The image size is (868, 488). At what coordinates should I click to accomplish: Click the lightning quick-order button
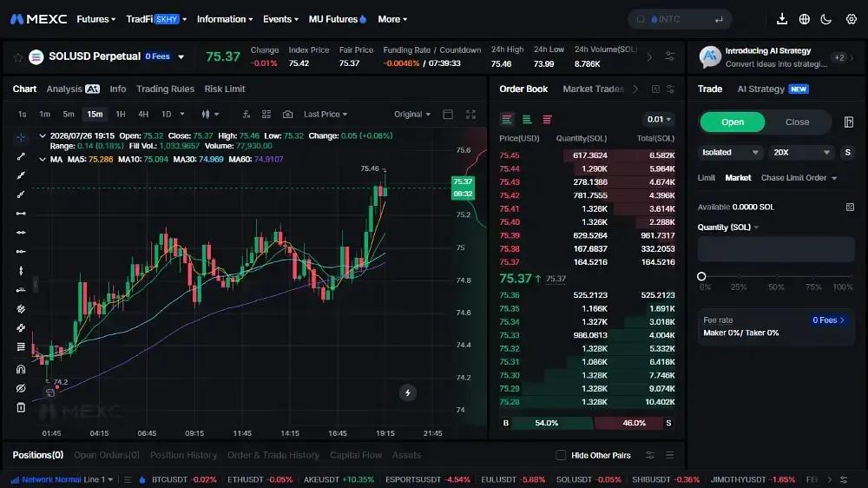(407, 392)
